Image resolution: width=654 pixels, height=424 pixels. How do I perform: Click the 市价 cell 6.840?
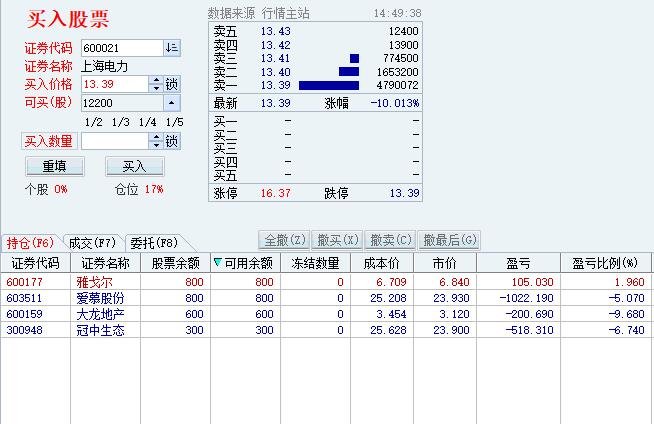454,282
